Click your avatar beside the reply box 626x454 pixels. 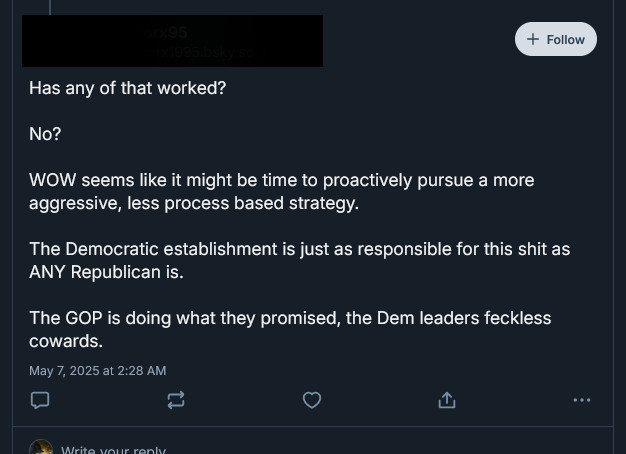(41, 447)
